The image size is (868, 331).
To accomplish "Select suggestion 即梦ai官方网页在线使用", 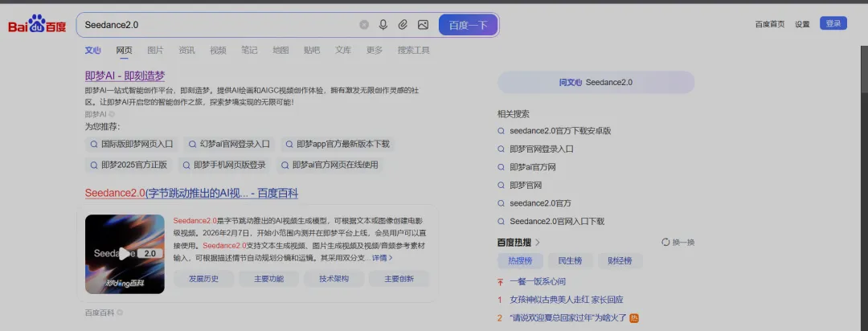I will tap(330, 165).
